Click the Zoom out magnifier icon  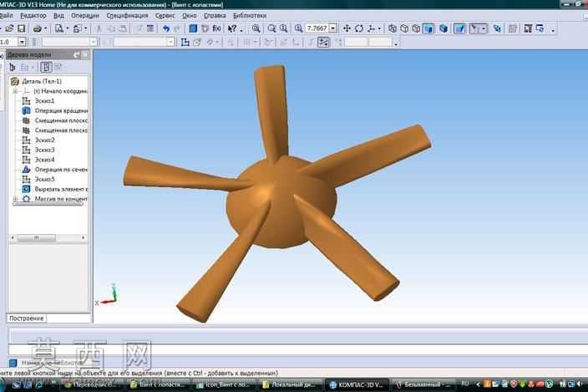pyautogui.click(x=284, y=28)
